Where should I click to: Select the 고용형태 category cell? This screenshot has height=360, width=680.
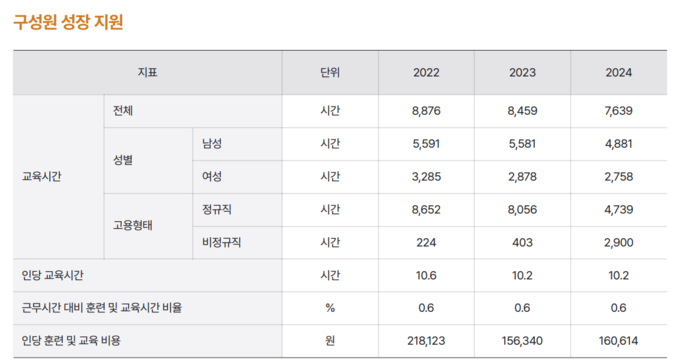click(x=133, y=226)
